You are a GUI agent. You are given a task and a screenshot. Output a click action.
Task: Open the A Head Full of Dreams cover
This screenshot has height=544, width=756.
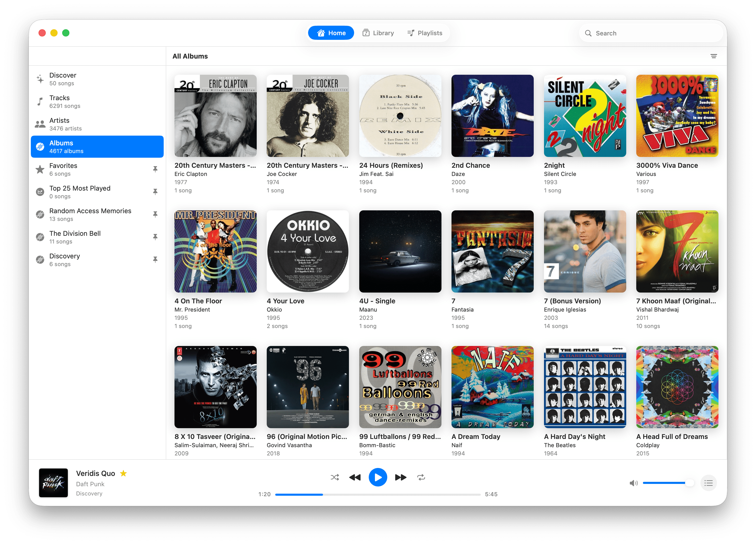click(x=677, y=387)
